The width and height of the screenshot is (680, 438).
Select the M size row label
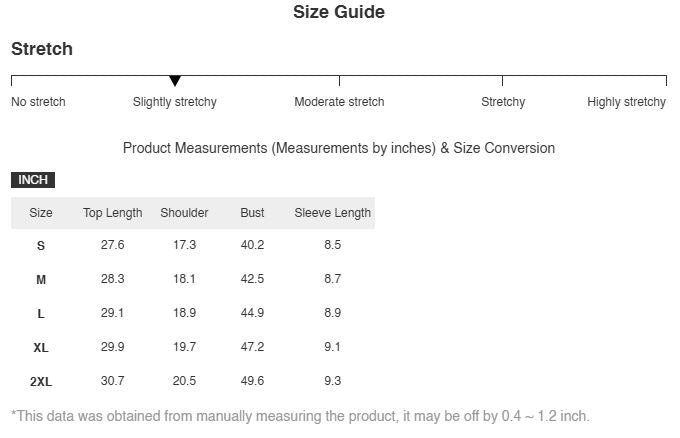tap(41, 280)
